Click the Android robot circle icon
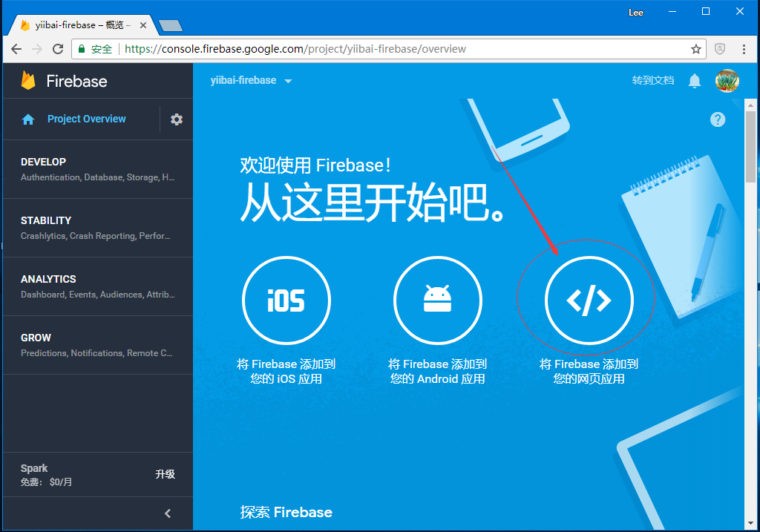Image resolution: width=760 pixels, height=532 pixels. coord(437,301)
